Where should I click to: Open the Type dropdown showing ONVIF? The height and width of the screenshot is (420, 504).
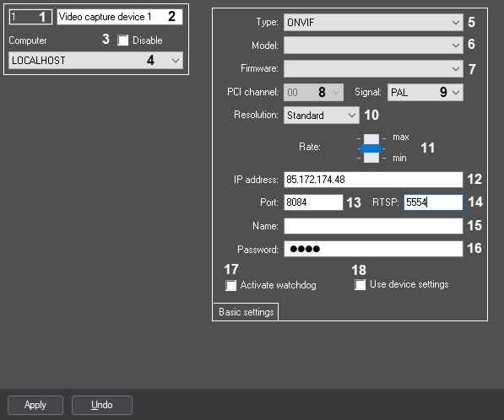[x=373, y=23]
